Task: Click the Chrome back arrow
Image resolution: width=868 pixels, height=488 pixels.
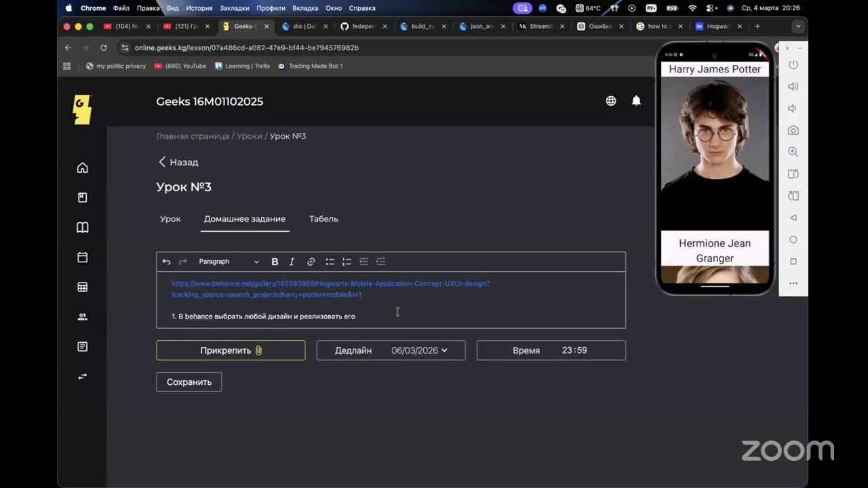Action: click(68, 48)
